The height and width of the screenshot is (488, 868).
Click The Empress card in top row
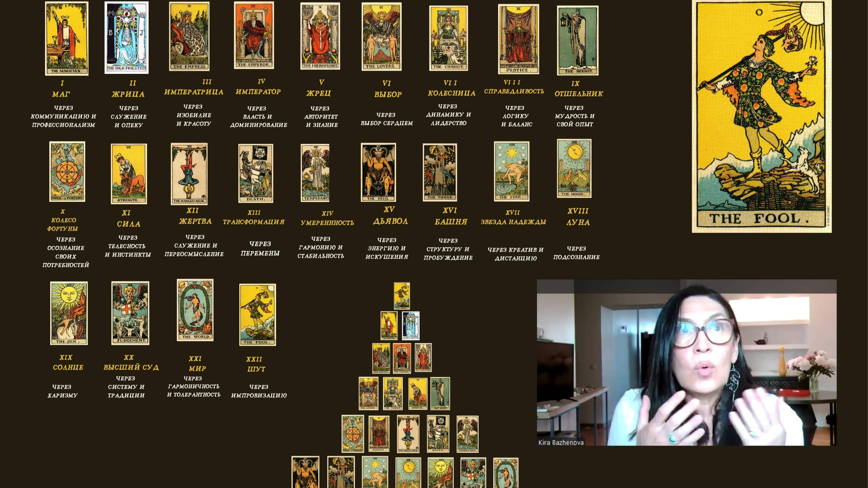[x=189, y=37]
